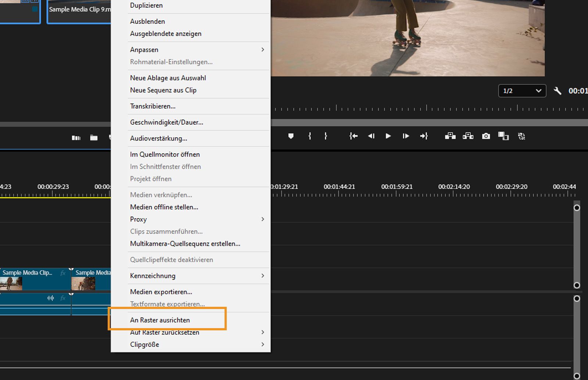Enable 'An Raster ausrichten' in the context menu
This screenshot has width=588, height=380.
click(160, 320)
